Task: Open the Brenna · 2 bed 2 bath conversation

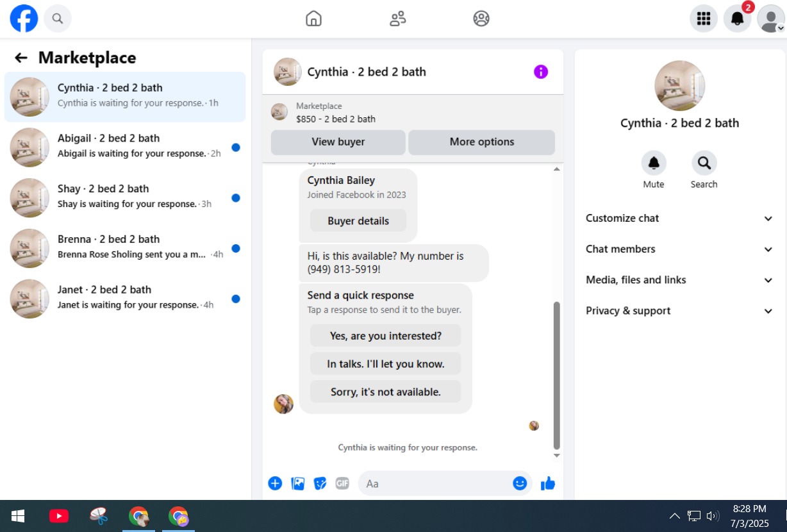Action: [125, 249]
